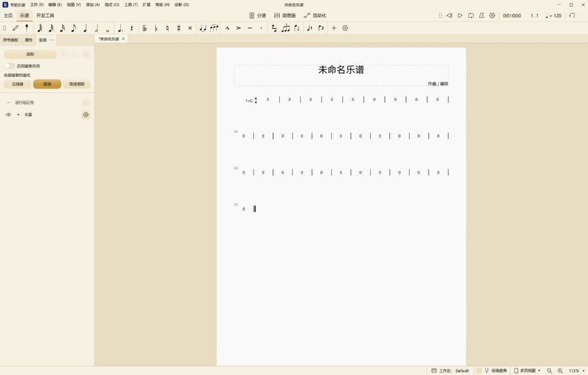Open the 格式 (O) menu
Screen dimensions: 588x375
click(x=112, y=5)
